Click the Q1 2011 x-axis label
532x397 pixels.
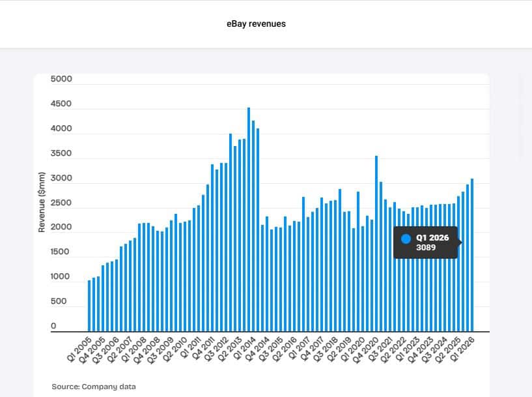190,348
